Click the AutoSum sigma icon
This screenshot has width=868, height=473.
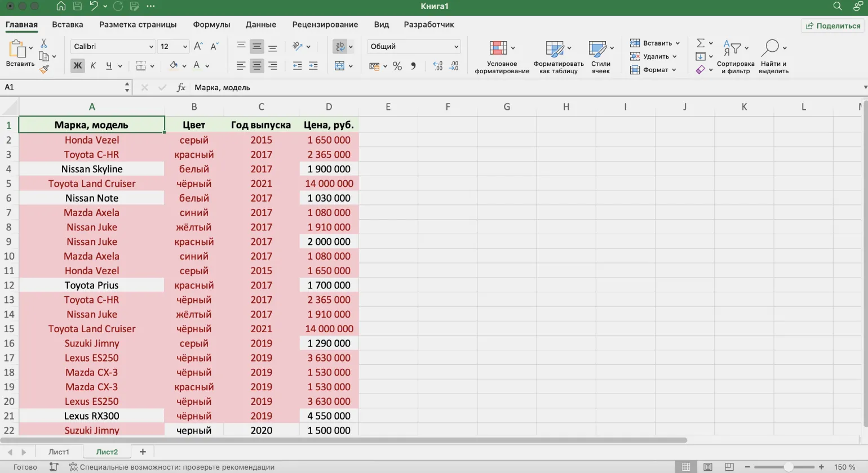click(700, 43)
